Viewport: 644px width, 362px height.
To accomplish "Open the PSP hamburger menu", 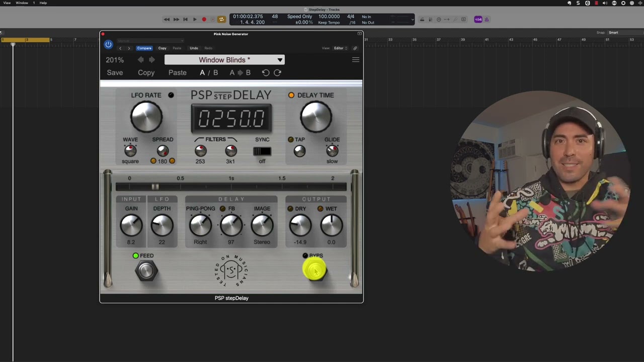I will coord(356,60).
